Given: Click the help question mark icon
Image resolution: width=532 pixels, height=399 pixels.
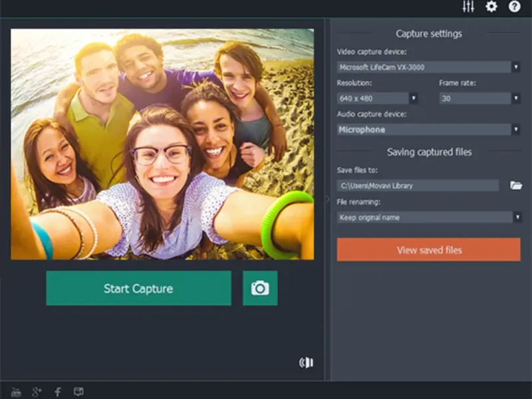Looking at the screenshot, I should 514,7.
